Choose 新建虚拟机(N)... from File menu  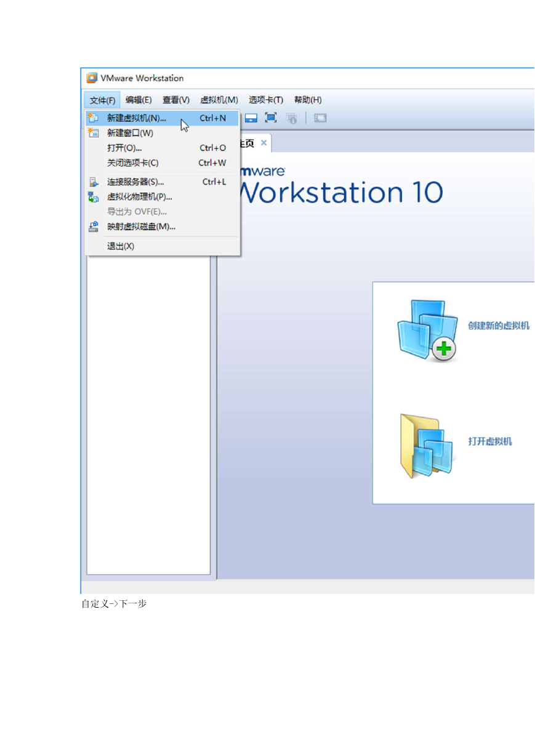coord(162,118)
